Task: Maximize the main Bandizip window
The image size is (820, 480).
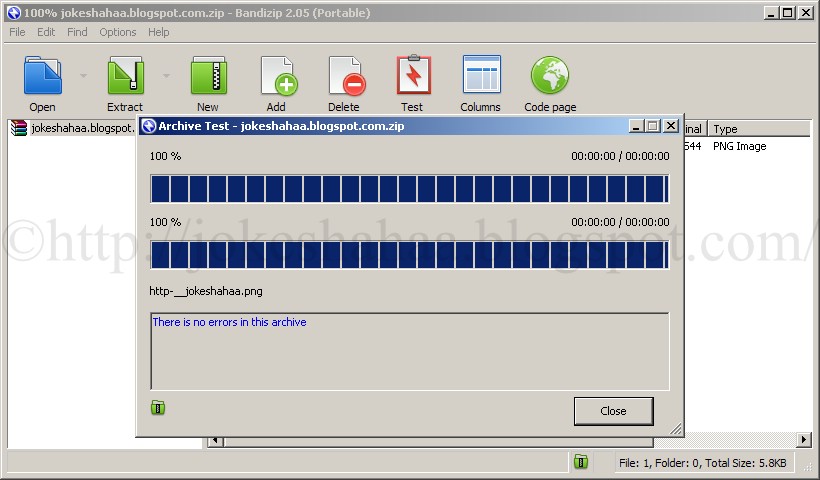Action: (x=788, y=13)
